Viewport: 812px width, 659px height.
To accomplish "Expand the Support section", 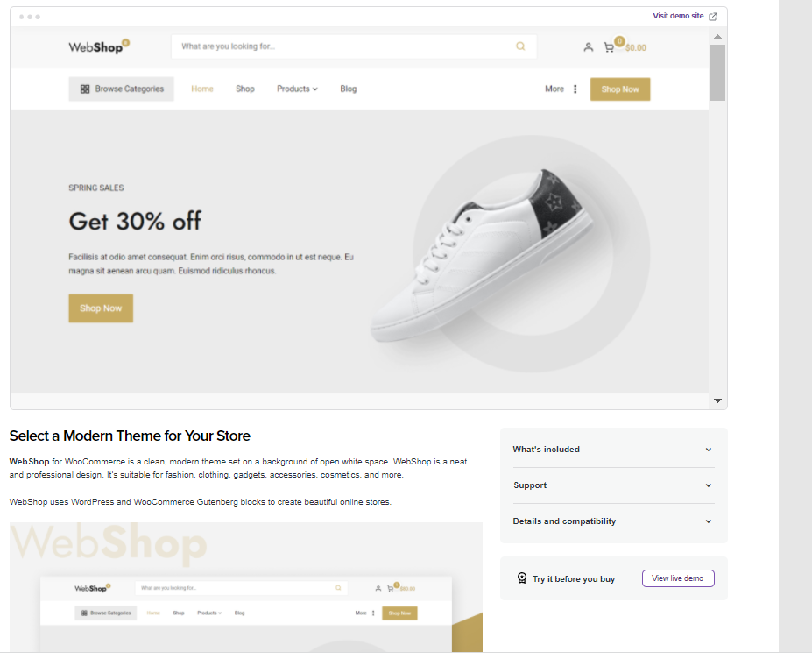I will click(x=614, y=485).
